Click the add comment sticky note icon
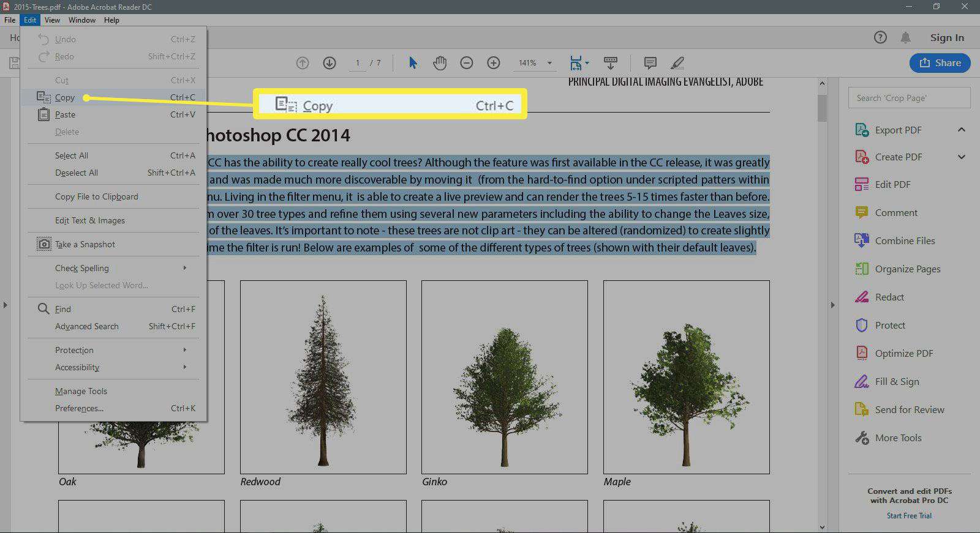This screenshot has height=533, width=980. coord(650,63)
